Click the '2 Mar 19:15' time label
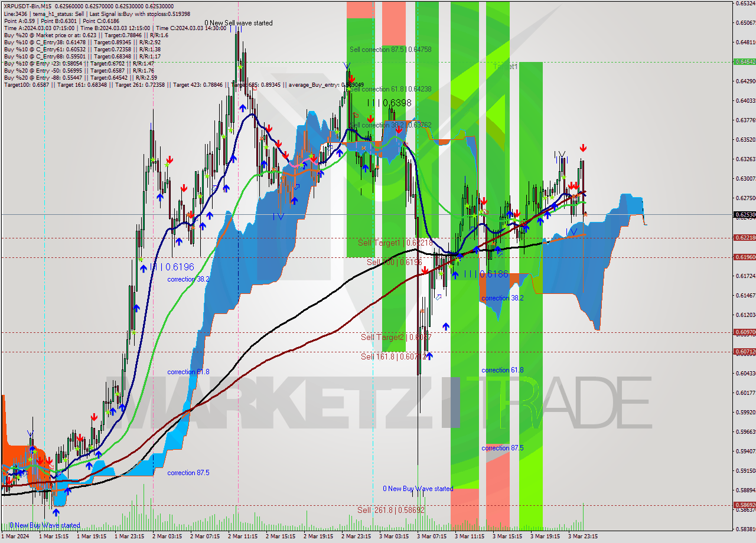This screenshot has height=543, width=756. pos(318,537)
